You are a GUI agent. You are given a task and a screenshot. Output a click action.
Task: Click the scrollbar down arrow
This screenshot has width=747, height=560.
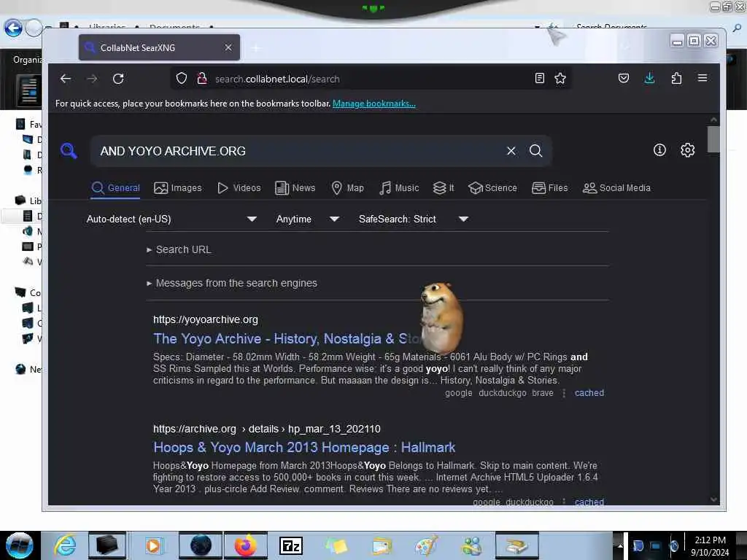point(713,499)
